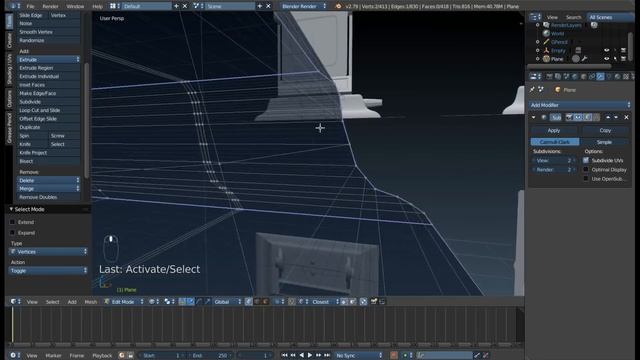The image size is (640, 360).
Task: Click play animation button
Action: pos(310,356)
